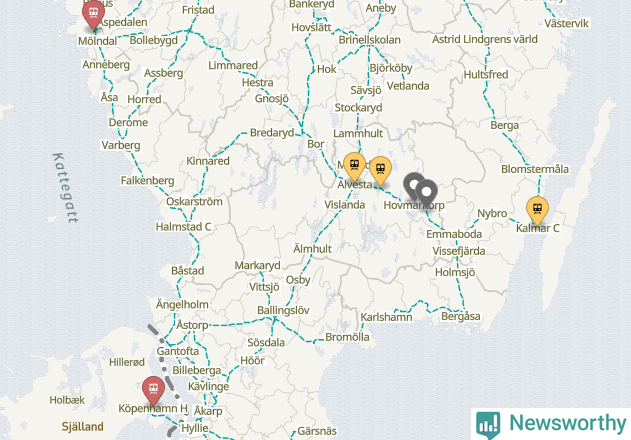Click the Astrid Lindgrens värld label
This screenshot has width=631, height=440.
tap(485, 39)
